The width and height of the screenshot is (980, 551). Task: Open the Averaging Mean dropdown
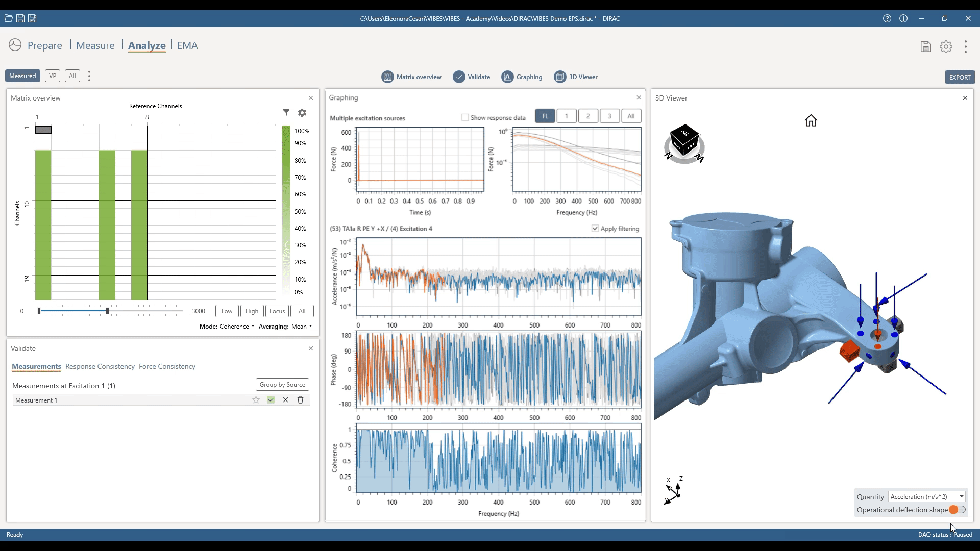coord(301,327)
